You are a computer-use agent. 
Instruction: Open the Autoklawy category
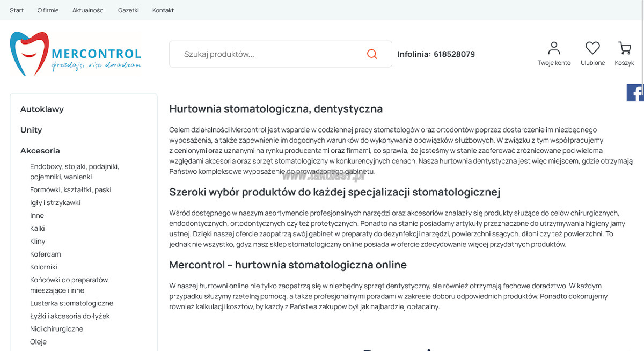[x=42, y=109]
